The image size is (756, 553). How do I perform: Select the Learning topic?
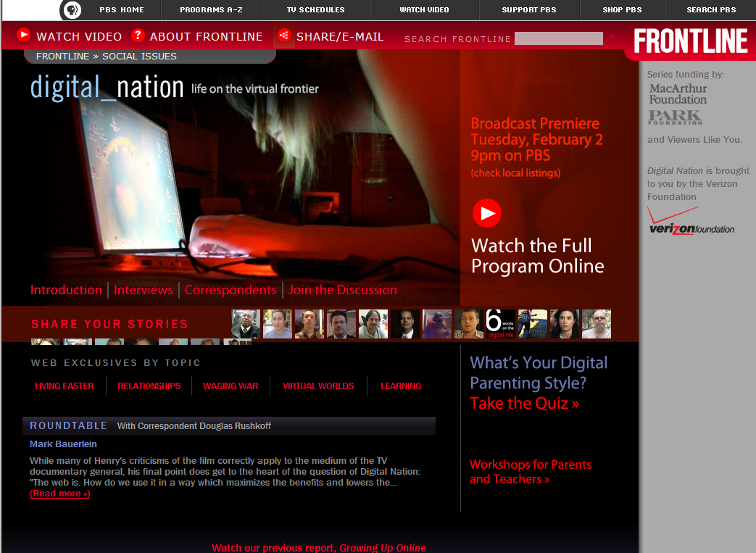[x=401, y=386]
